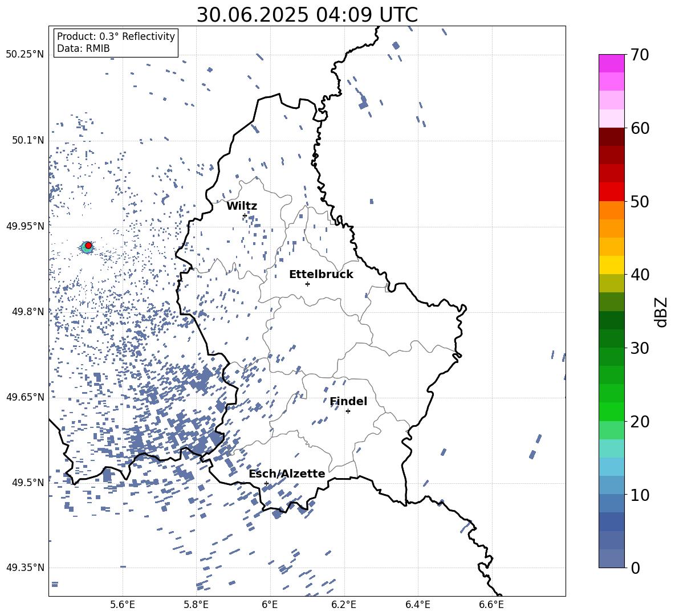Click the 5.8°E longitude label
Screen dimensions: 675x616
(x=196, y=605)
